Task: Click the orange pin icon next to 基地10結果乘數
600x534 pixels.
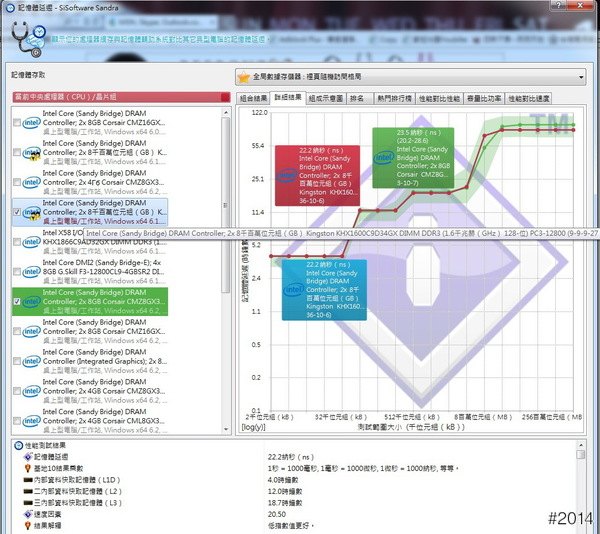Action: click(28, 468)
